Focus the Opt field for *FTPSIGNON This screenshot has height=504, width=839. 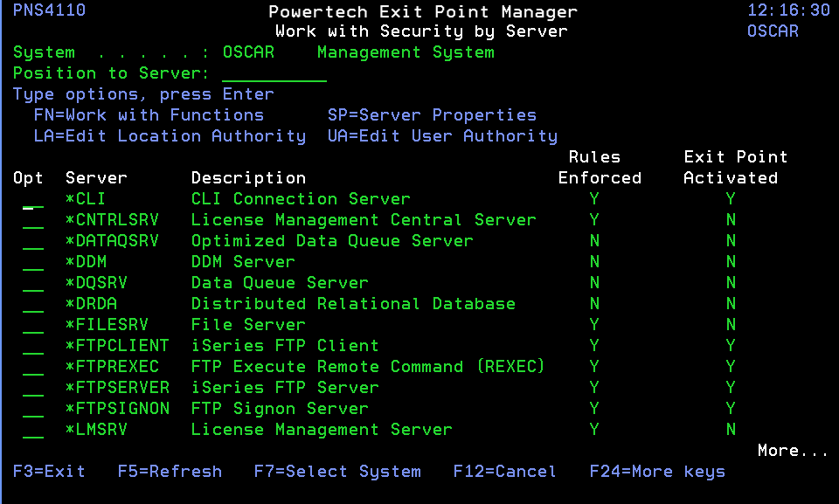pos(33,408)
